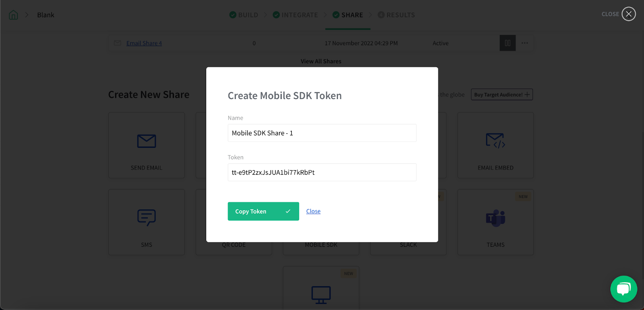Switch to the BUILD tab
The width and height of the screenshot is (644, 310).
pos(244,15)
